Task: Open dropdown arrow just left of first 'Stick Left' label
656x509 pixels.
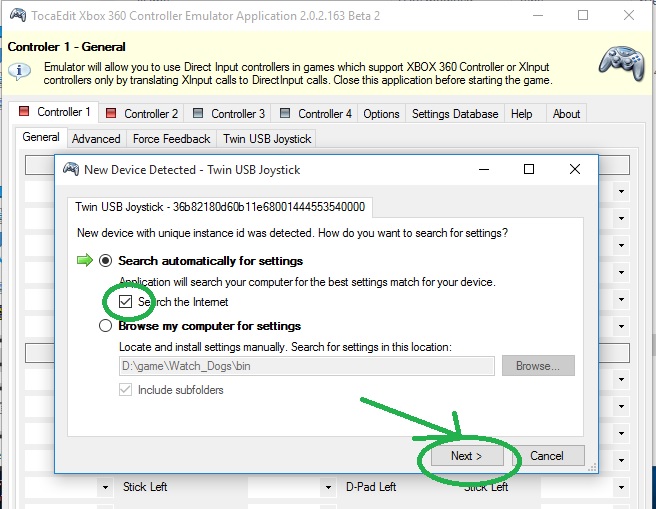Action: 105,487
